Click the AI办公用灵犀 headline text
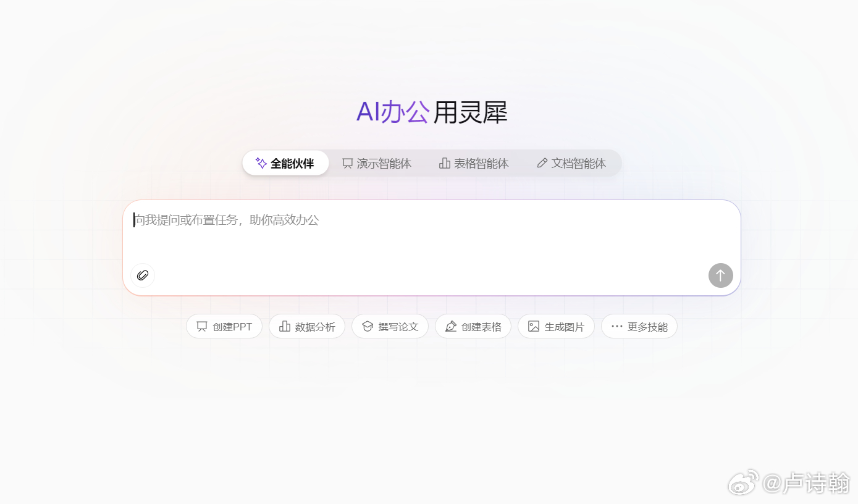This screenshot has width=858, height=504. (432, 112)
